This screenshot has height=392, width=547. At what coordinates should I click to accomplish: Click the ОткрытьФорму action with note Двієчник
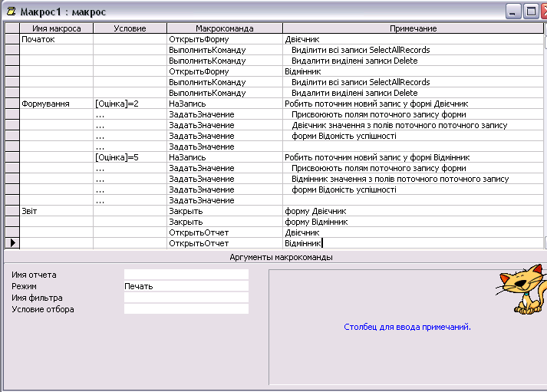pos(225,39)
